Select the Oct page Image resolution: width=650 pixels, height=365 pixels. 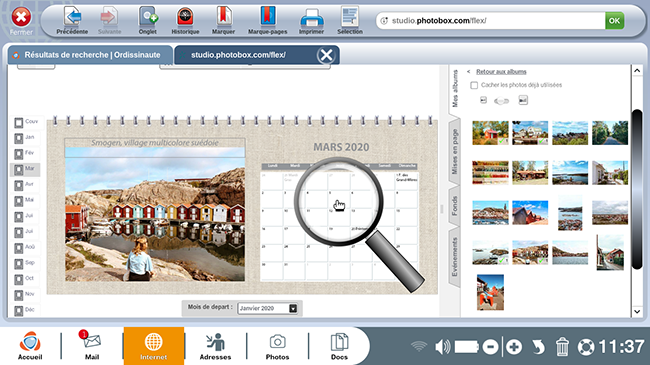(26, 279)
